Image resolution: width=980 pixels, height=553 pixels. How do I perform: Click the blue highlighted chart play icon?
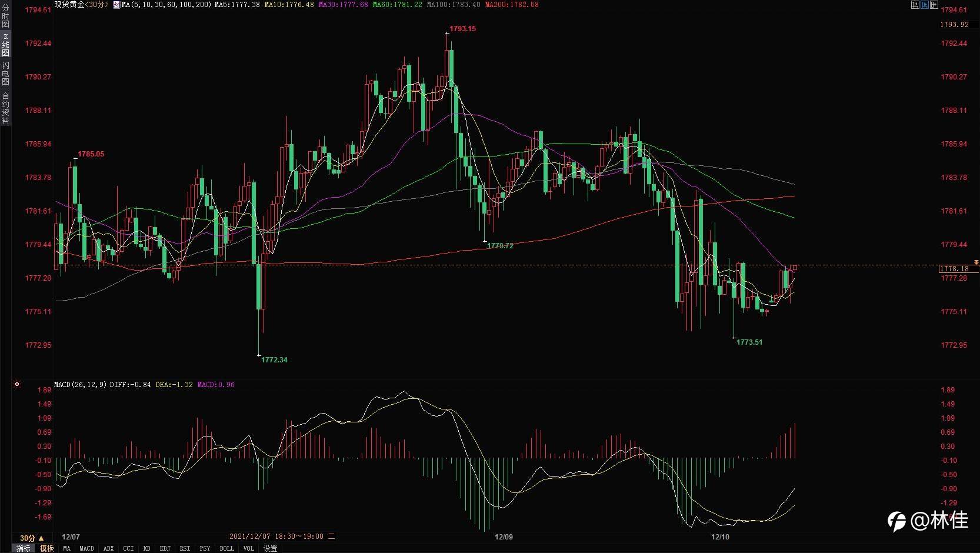point(924,5)
